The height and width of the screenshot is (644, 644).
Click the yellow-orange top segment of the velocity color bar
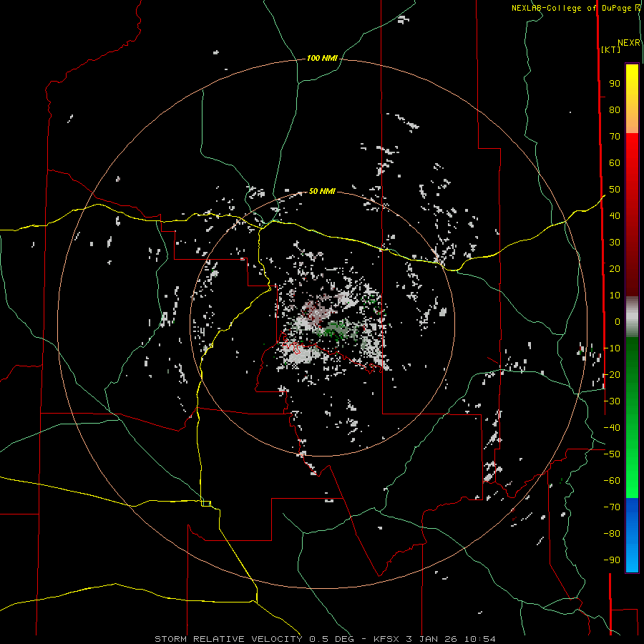pos(632,99)
